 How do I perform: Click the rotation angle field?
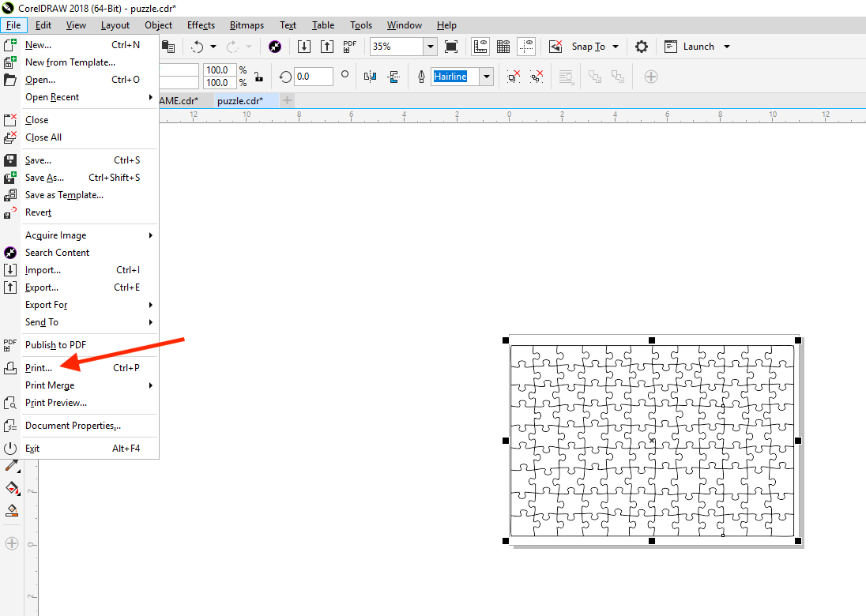tap(314, 77)
